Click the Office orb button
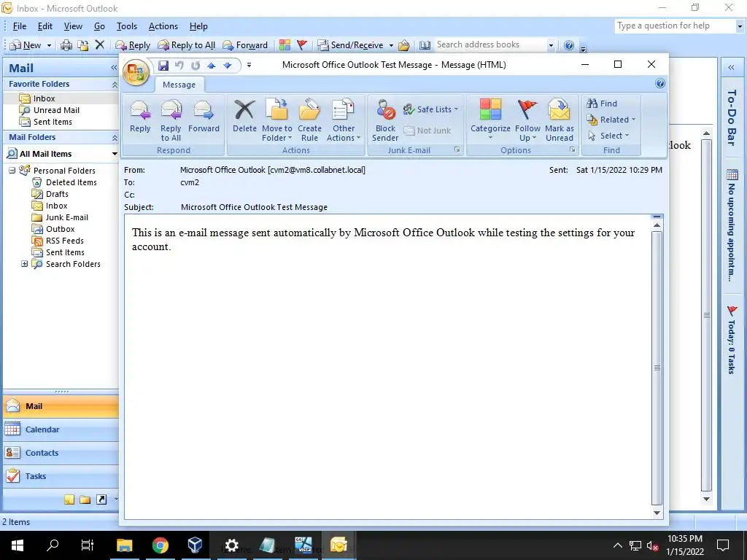The width and height of the screenshot is (747, 560). coord(136,73)
